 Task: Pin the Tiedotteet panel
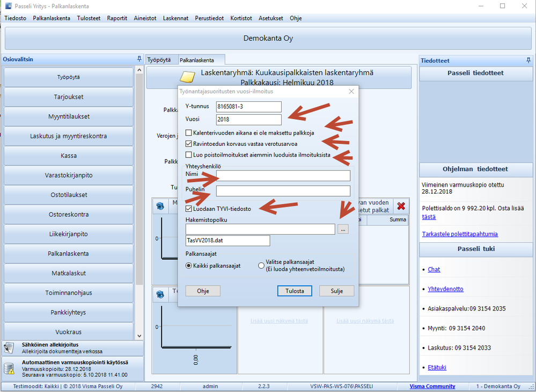pyautogui.click(x=529, y=61)
